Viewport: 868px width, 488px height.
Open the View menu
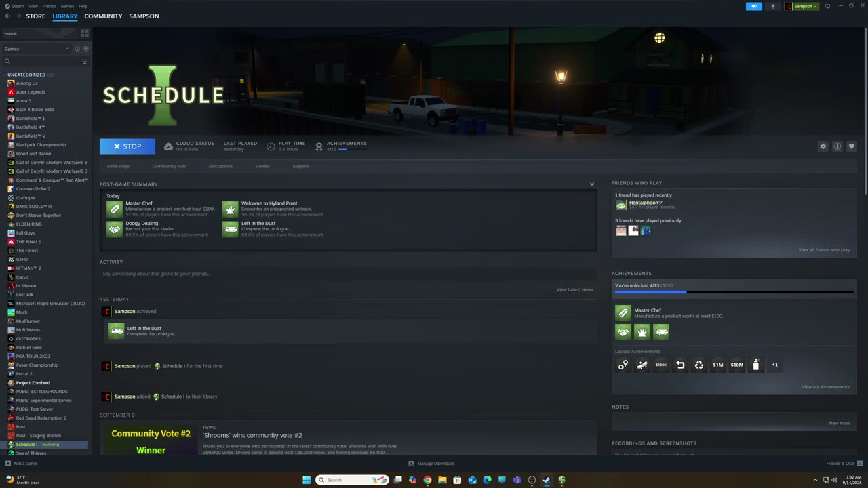tap(33, 6)
